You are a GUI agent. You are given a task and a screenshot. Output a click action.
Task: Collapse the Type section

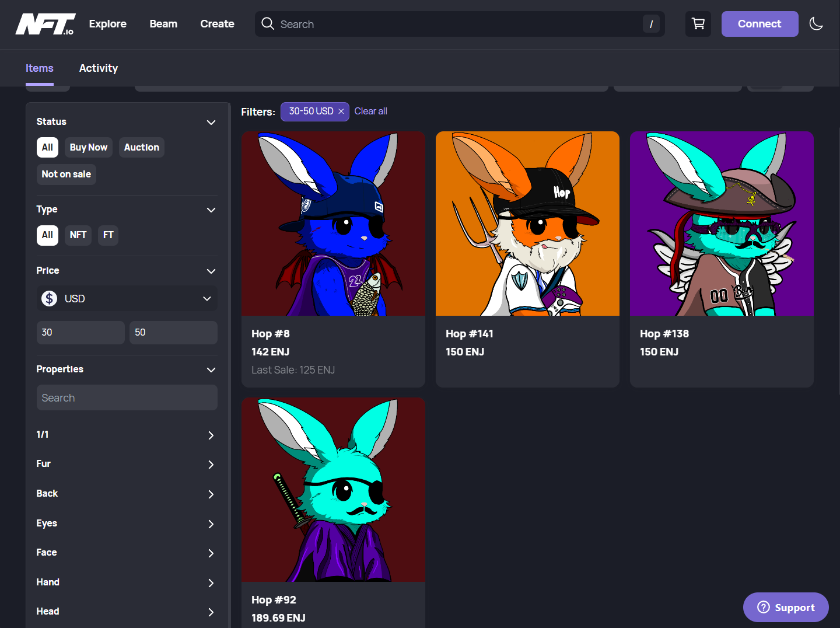(211, 210)
